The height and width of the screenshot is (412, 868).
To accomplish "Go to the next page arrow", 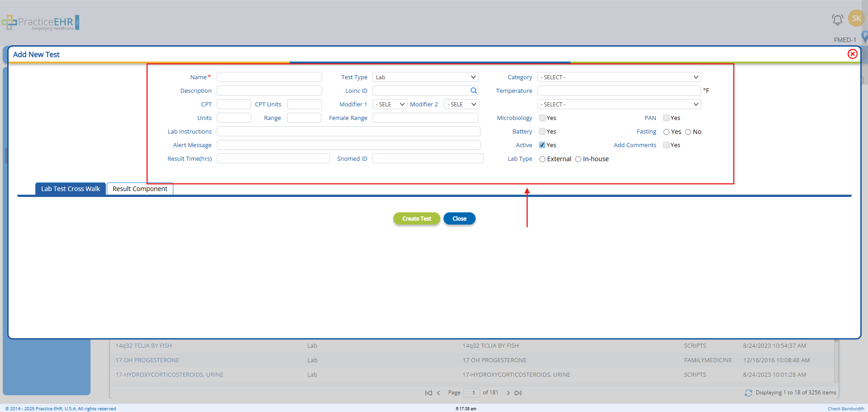I will coord(508,393).
